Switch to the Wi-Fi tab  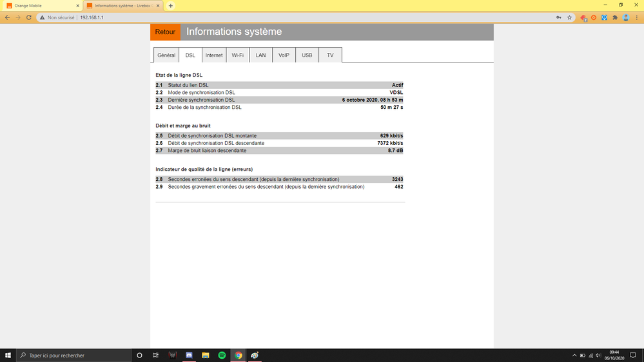237,55
